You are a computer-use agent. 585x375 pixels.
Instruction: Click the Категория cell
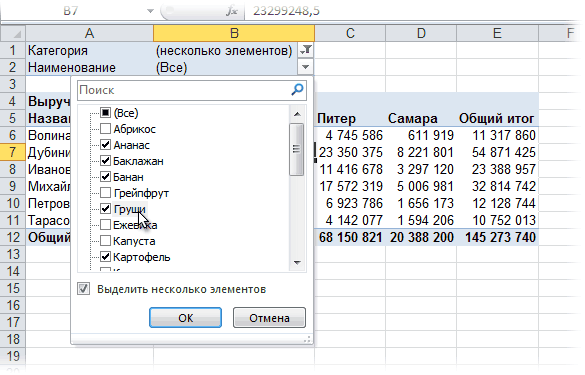[90, 50]
